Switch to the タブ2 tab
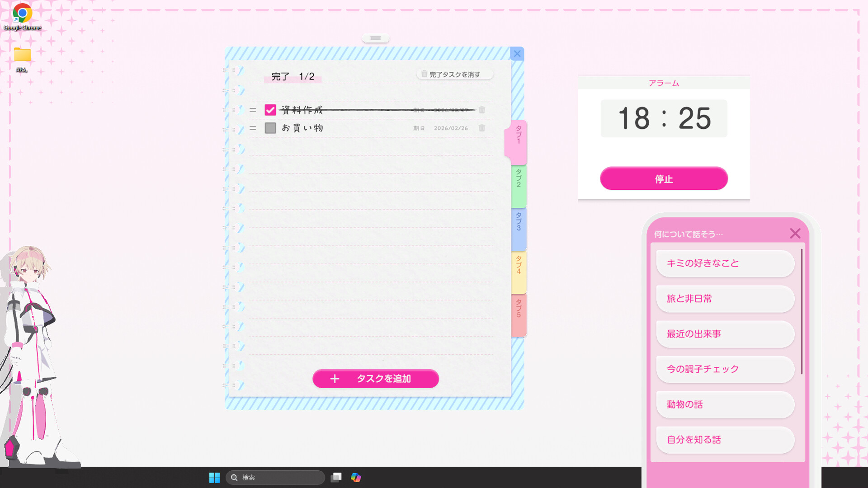This screenshot has height=488, width=868. pos(518,185)
